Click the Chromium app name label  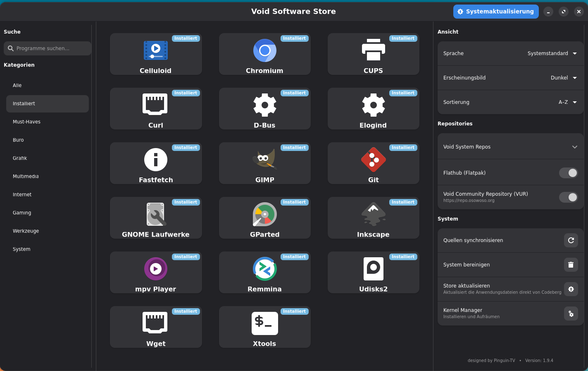point(264,71)
